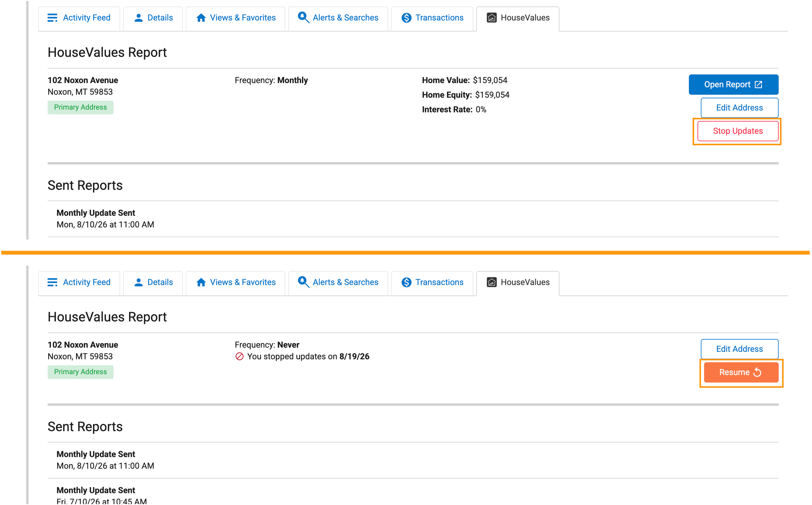Open Activity Feed tab icon in upper panel

click(x=52, y=18)
